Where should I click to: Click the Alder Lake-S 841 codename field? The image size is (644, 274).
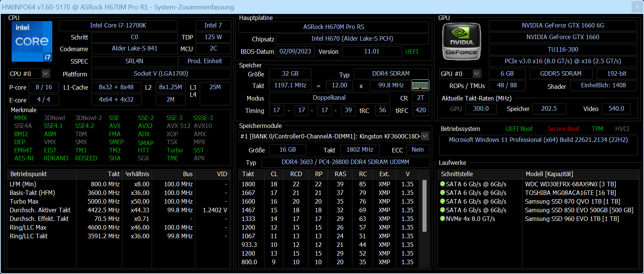[135, 49]
